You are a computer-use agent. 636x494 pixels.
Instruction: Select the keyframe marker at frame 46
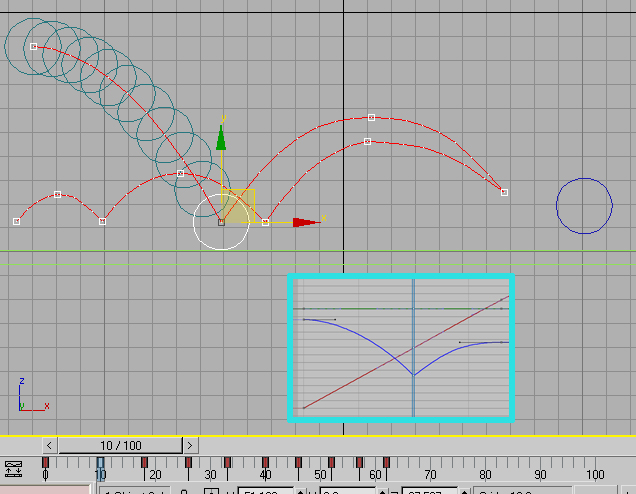299,463
